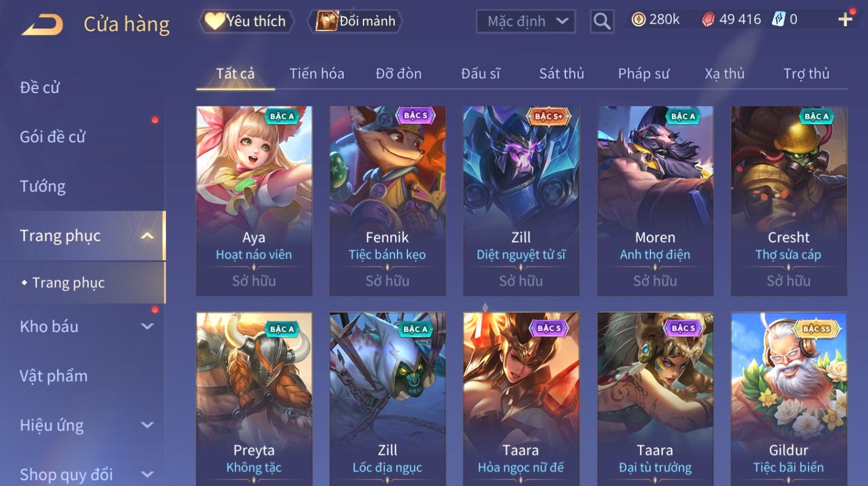Tap the plus icon to add currency
Screen dimensions: 868x486
point(845,20)
